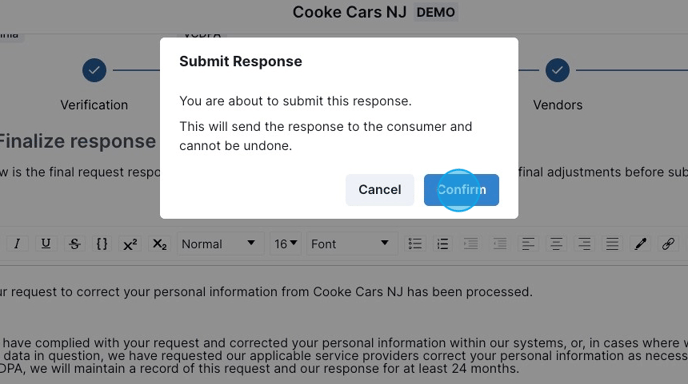Apply subscript formatting

159,244
